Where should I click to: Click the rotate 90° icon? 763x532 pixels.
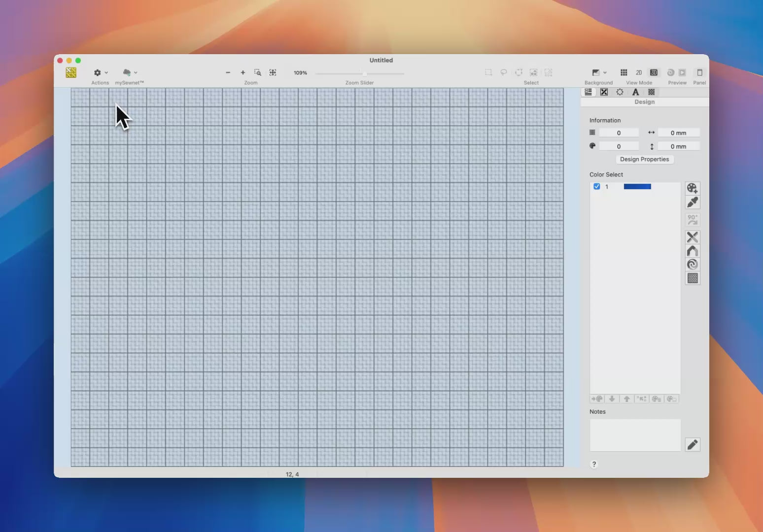[693, 220]
